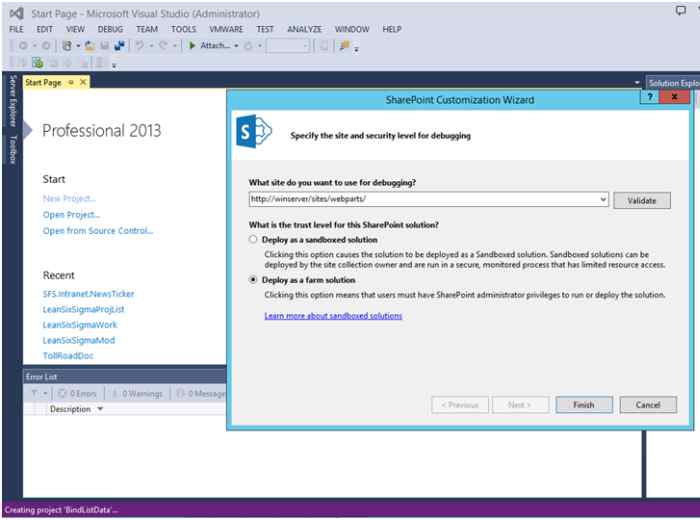Viewport: 700px width, 520px height.
Task: Open the HELP menu
Action: pyautogui.click(x=392, y=29)
